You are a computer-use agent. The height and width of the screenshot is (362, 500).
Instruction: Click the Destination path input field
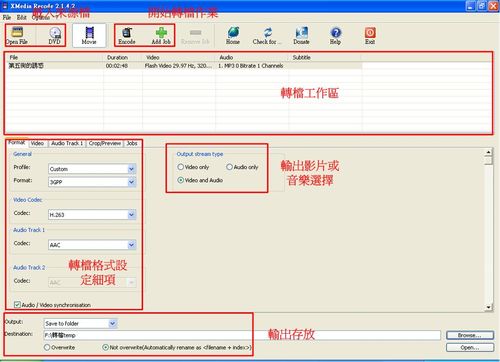pyautogui.click(x=242, y=335)
